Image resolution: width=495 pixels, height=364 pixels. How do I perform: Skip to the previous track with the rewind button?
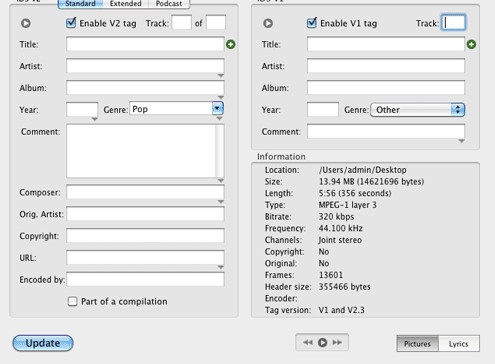pyautogui.click(x=308, y=342)
